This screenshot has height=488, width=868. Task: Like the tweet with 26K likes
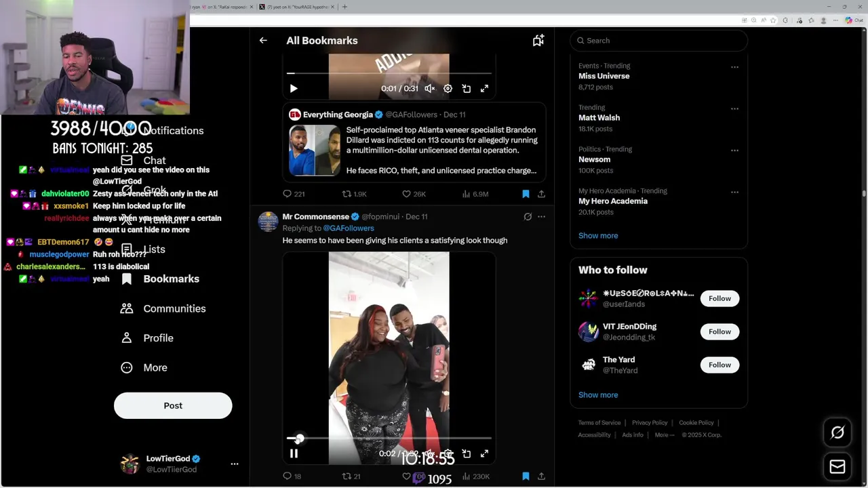[x=414, y=194]
